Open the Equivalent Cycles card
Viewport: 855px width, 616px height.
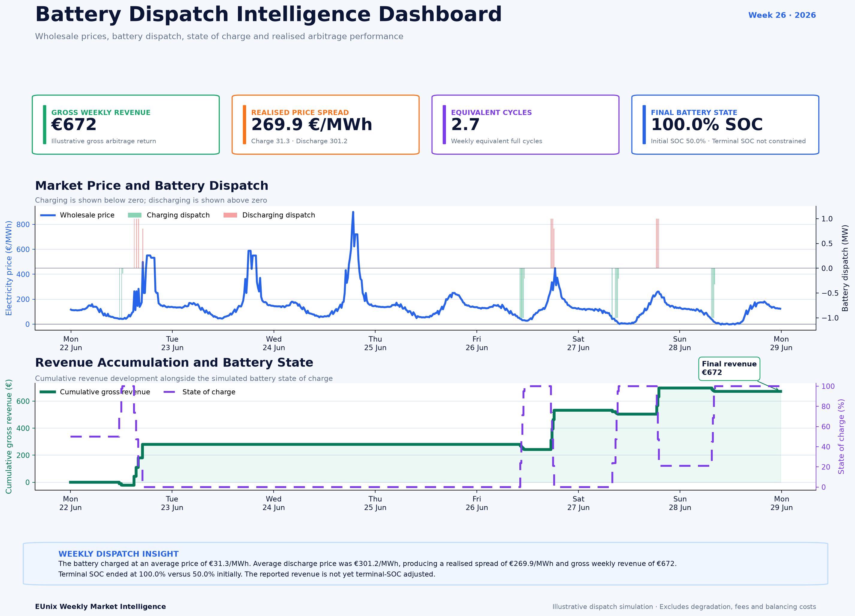tap(526, 125)
